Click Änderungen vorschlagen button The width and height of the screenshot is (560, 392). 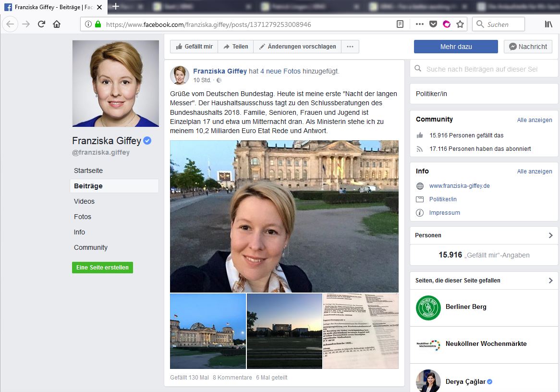(297, 47)
